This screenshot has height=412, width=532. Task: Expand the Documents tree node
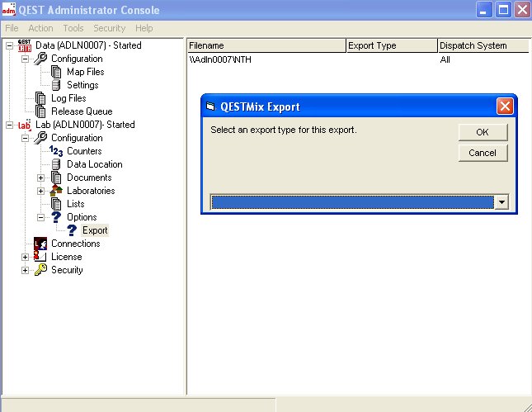click(40, 178)
